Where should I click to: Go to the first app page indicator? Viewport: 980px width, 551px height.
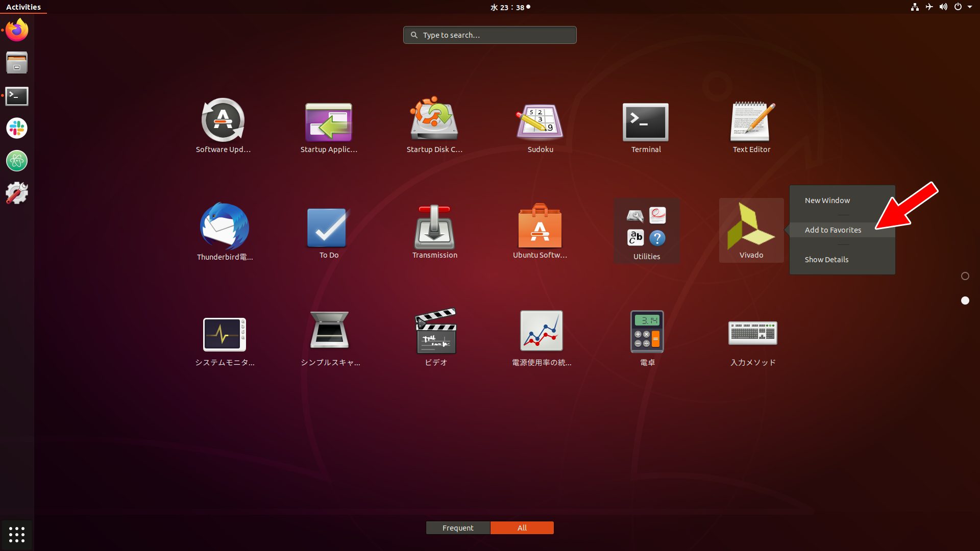click(x=965, y=276)
